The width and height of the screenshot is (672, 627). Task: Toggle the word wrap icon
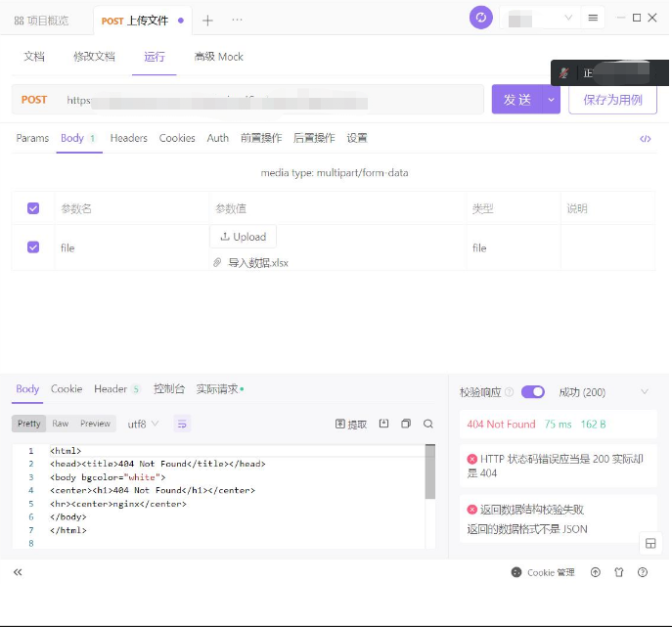pyautogui.click(x=182, y=424)
